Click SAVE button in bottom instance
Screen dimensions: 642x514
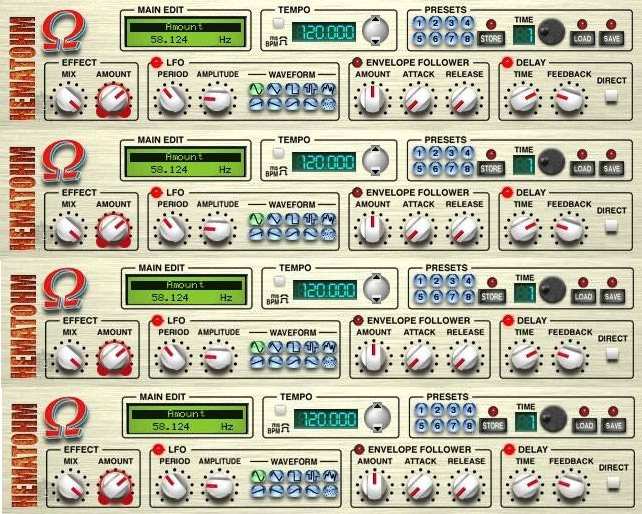point(613,426)
